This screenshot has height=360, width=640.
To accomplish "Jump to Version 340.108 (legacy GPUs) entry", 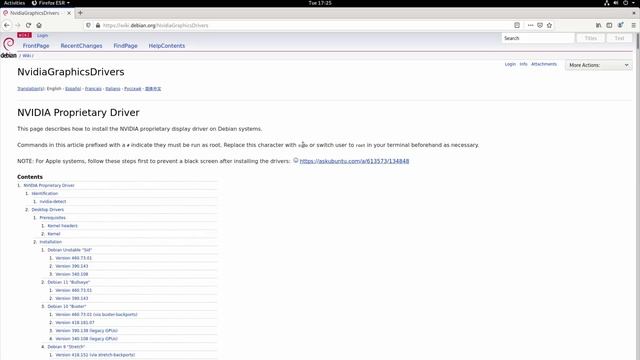I will [x=87, y=339].
